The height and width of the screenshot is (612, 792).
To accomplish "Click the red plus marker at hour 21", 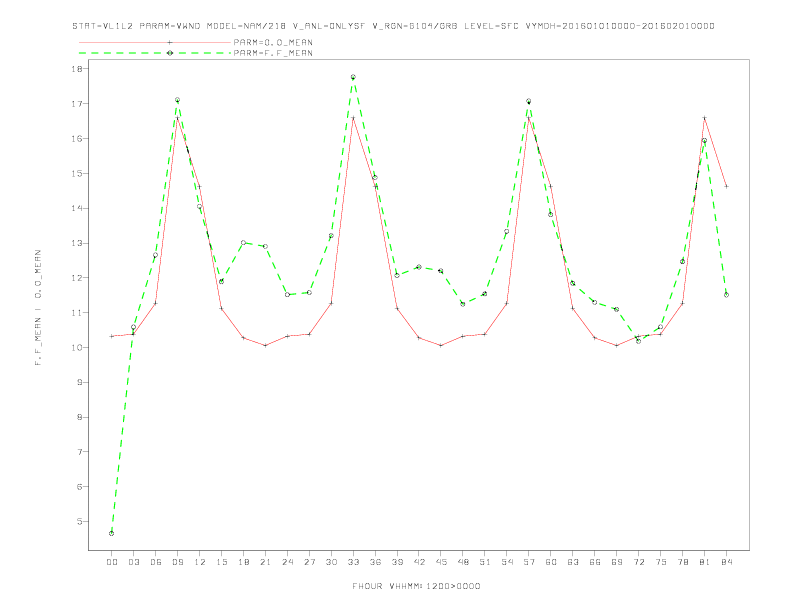I will coord(265,345).
